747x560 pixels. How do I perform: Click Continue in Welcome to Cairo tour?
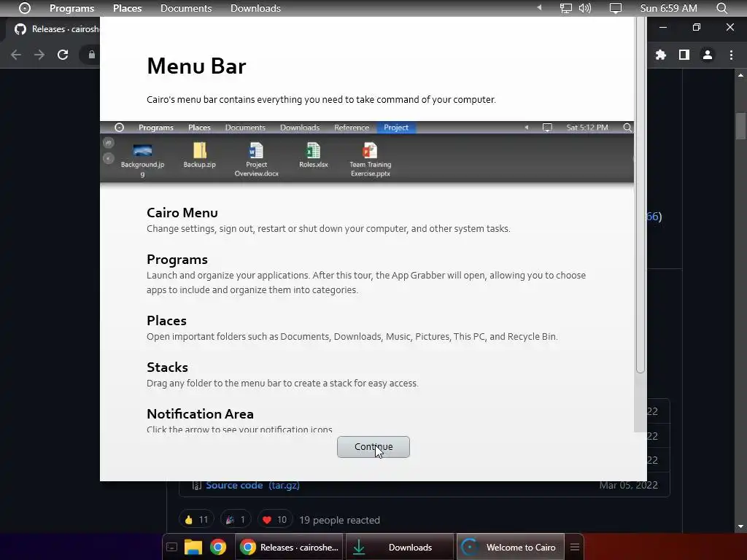[373, 447]
